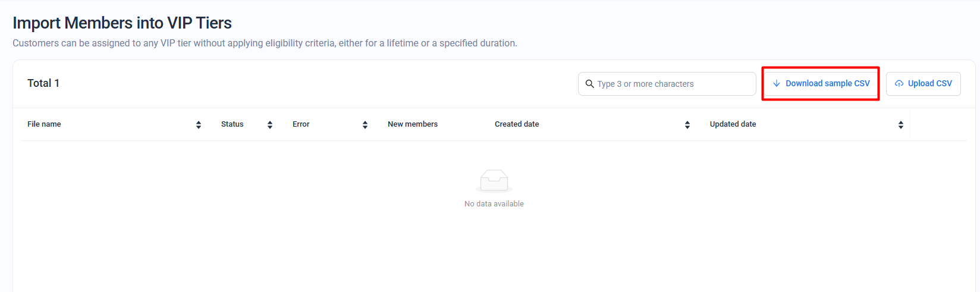
Task: Toggle the Status column sort arrows
Action: point(270,125)
